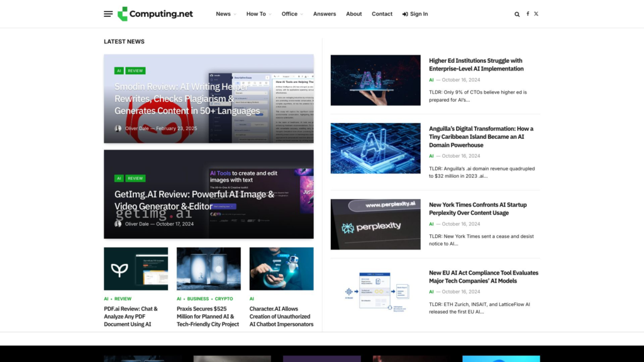Open the hamburger menu icon
Image resolution: width=644 pixels, height=362 pixels.
(x=108, y=14)
